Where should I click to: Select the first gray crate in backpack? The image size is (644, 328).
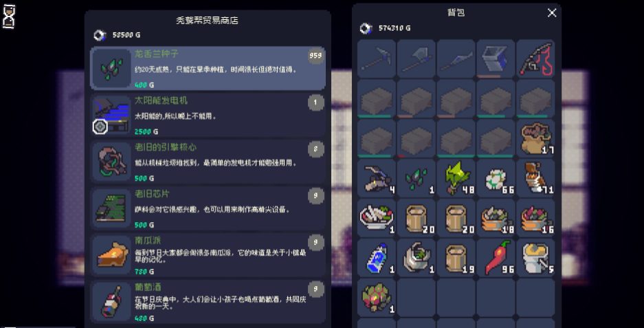click(376, 98)
